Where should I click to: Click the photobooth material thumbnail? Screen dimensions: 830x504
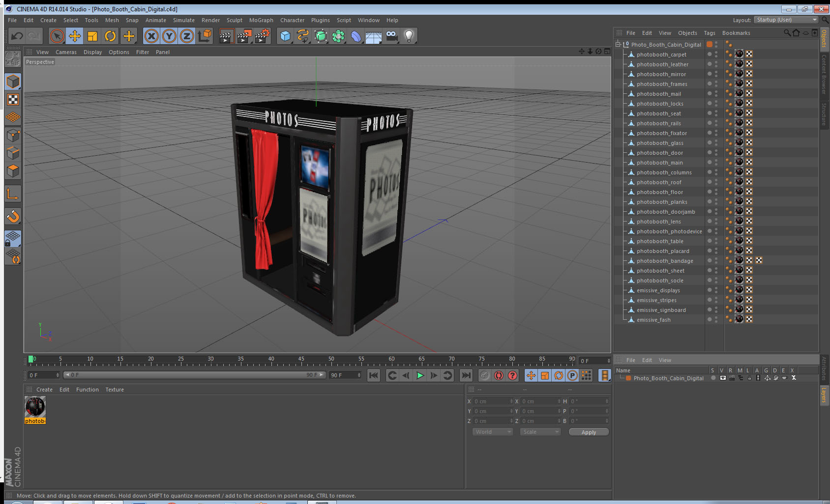click(x=35, y=406)
